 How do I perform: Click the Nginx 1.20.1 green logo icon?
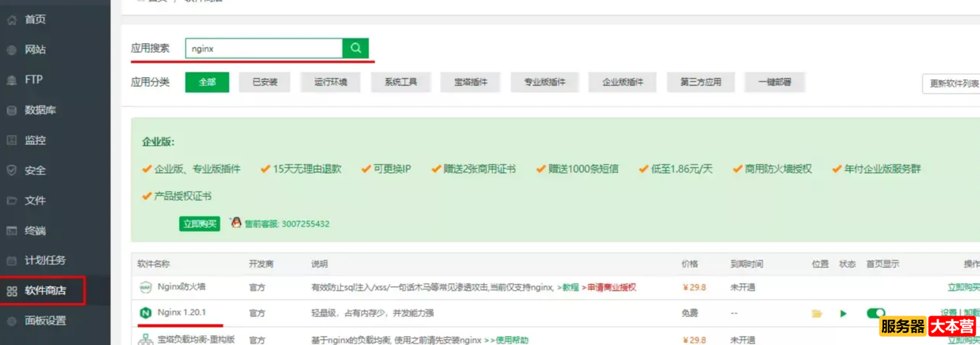click(x=145, y=313)
